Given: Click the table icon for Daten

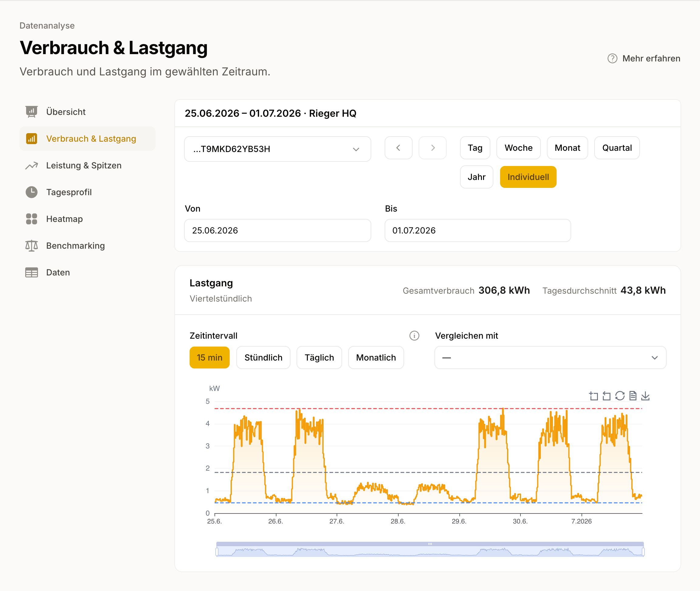Looking at the screenshot, I should (x=32, y=273).
